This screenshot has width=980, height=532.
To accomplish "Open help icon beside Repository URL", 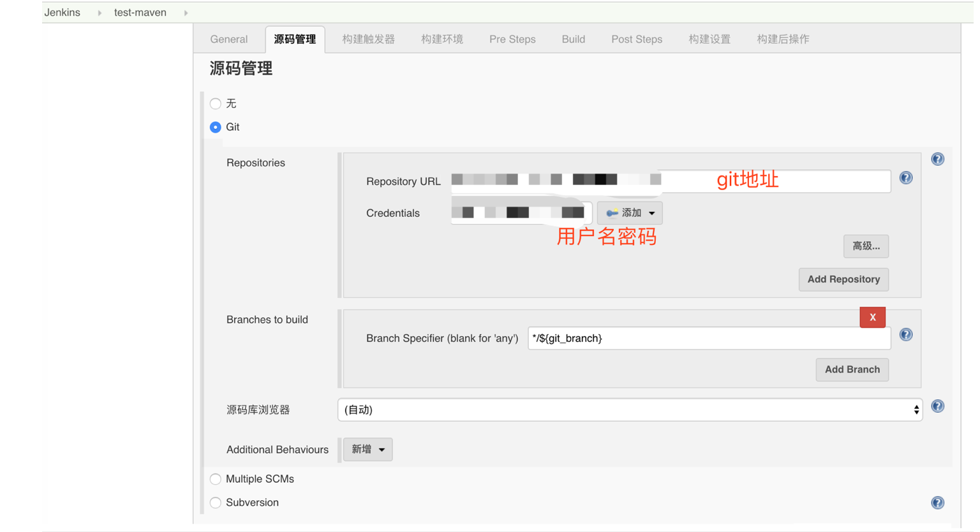I will pos(906,178).
